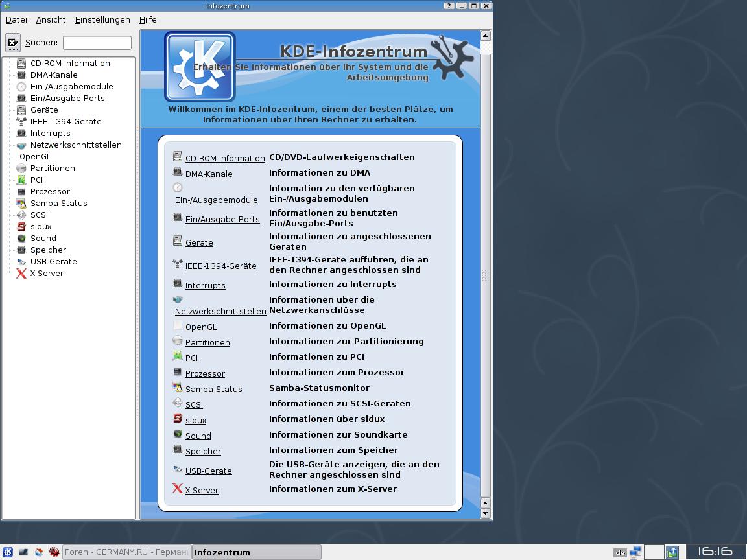This screenshot has width=747, height=560.
Task: Open the SCSI link in the main panel
Action: 194,404
